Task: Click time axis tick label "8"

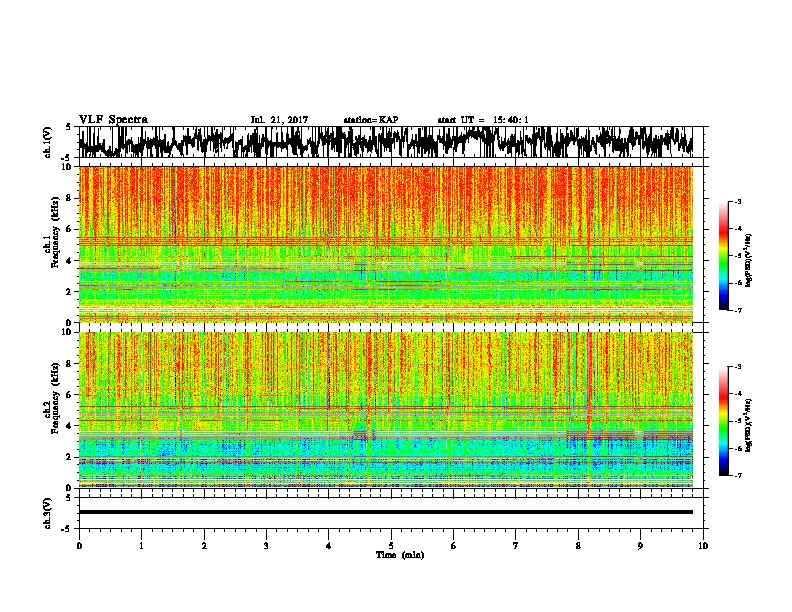Action: [x=578, y=546]
